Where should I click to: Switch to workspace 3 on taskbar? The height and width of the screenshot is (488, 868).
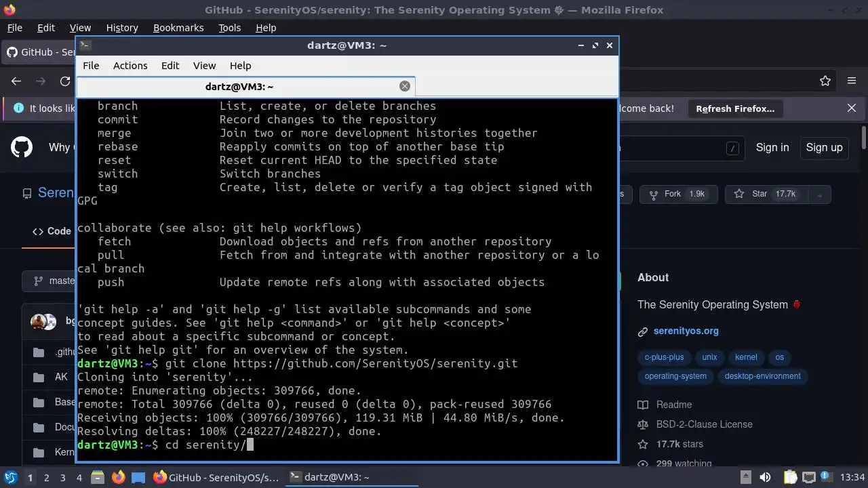pyautogui.click(x=62, y=478)
